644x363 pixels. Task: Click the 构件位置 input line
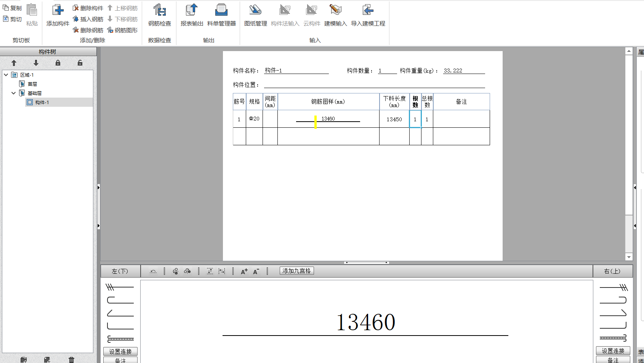(x=374, y=85)
